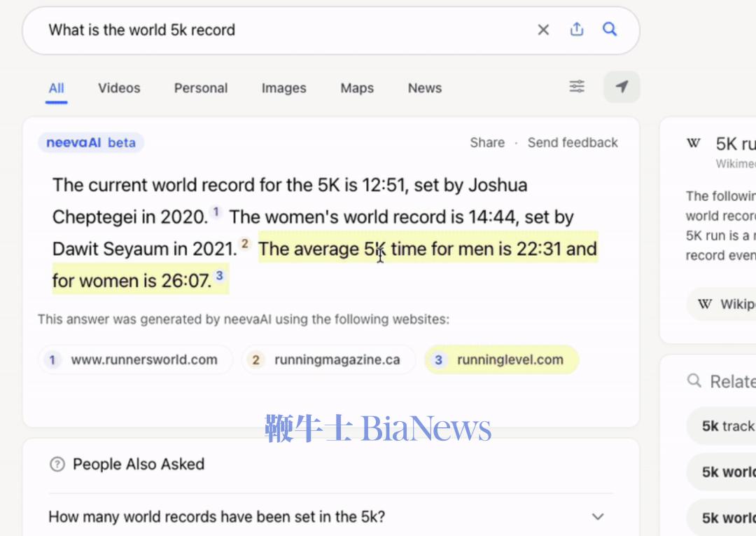The width and height of the screenshot is (756, 536).
Task: Clear the search query with the X icon
Action: point(543,30)
